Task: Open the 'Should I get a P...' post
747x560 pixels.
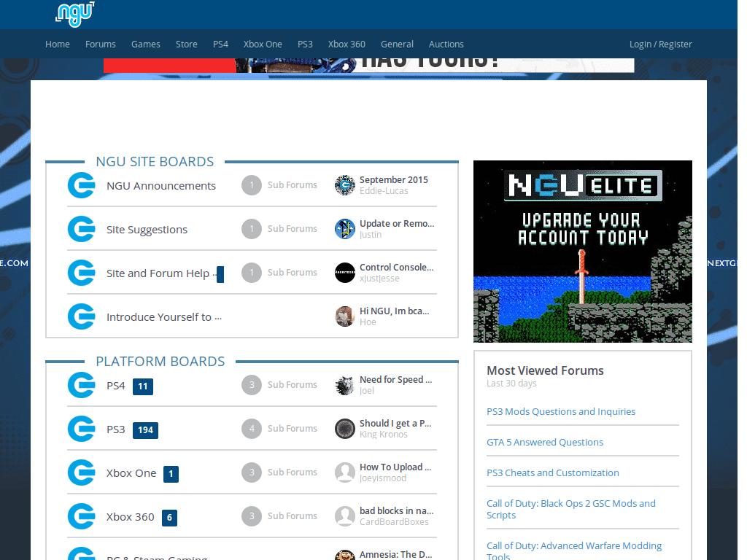Action: tap(395, 424)
